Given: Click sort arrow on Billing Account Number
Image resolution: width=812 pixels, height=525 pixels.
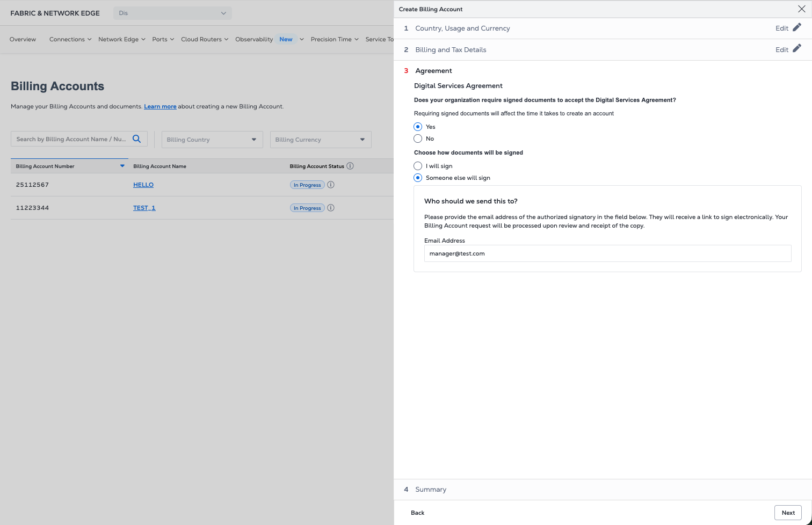Looking at the screenshot, I should point(122,166).
